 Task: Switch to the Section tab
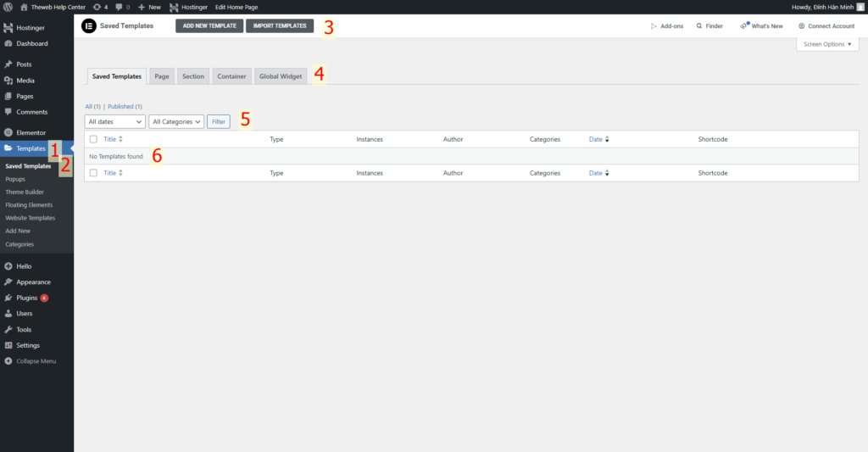(193, 76)
